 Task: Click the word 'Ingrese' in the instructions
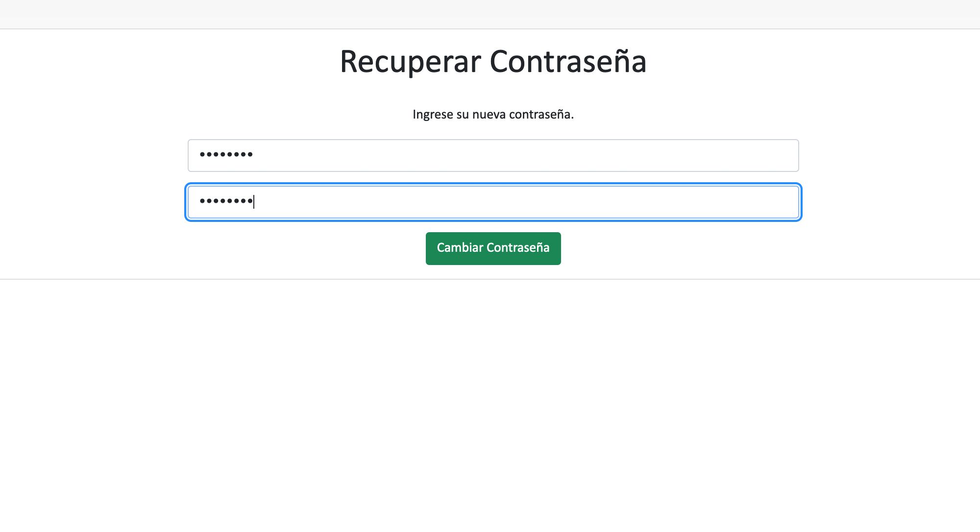433,115
